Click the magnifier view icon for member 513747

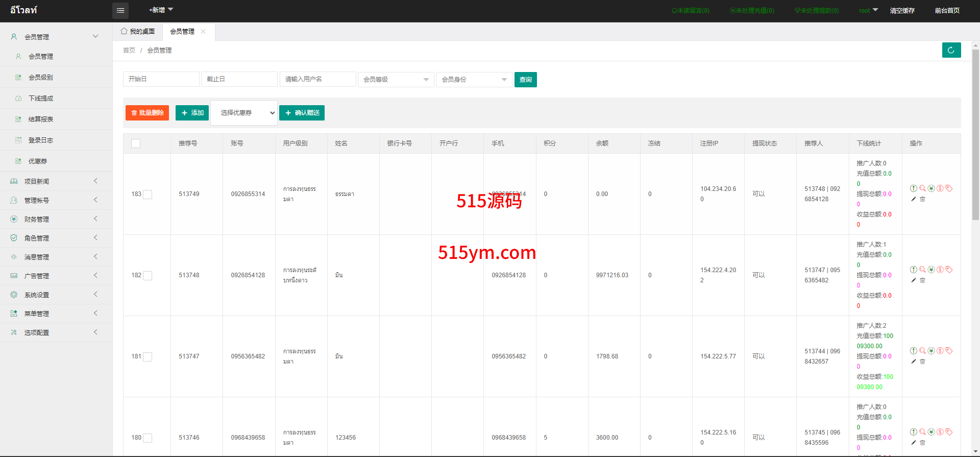click(x=922, y=351)
